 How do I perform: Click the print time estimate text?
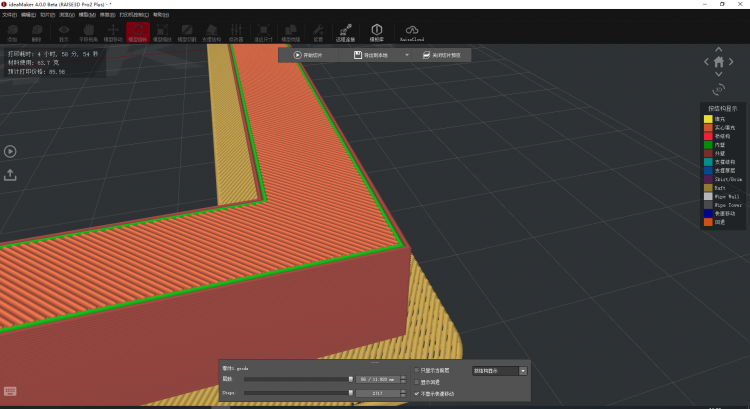tap(53, 54)
